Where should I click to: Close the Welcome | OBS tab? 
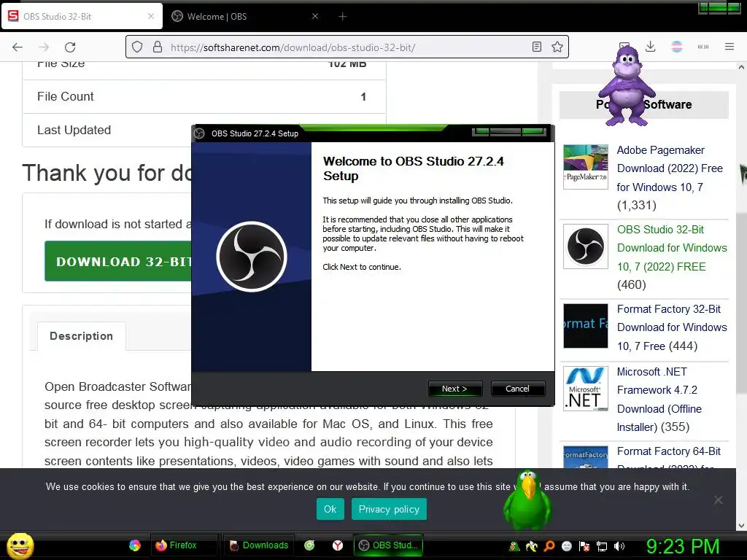[x=315, y=16]
